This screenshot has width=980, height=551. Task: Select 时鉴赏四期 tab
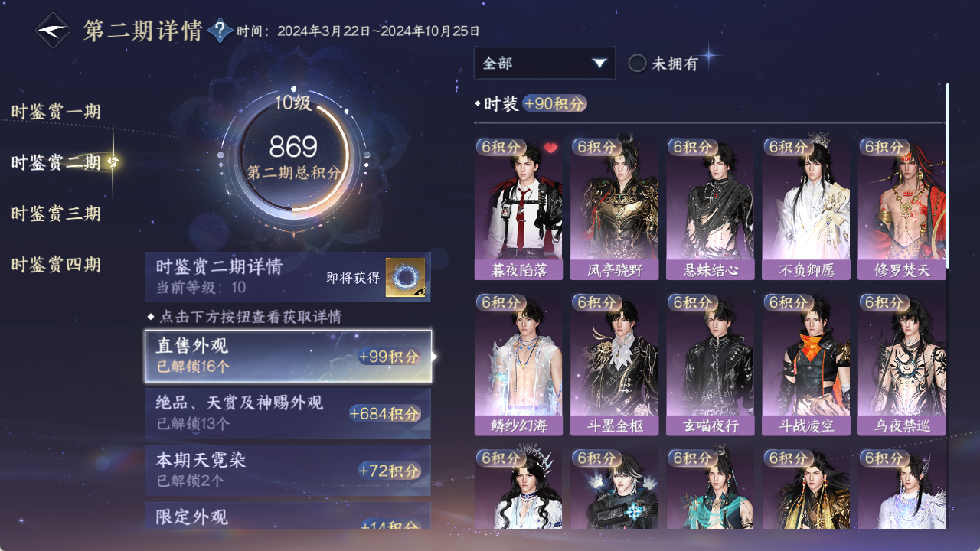[56, 265]
